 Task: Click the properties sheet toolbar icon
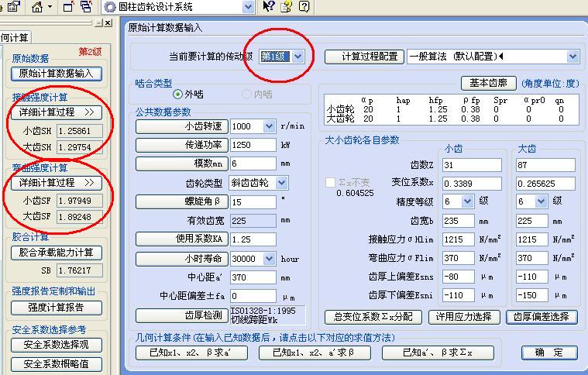[13, 7]
